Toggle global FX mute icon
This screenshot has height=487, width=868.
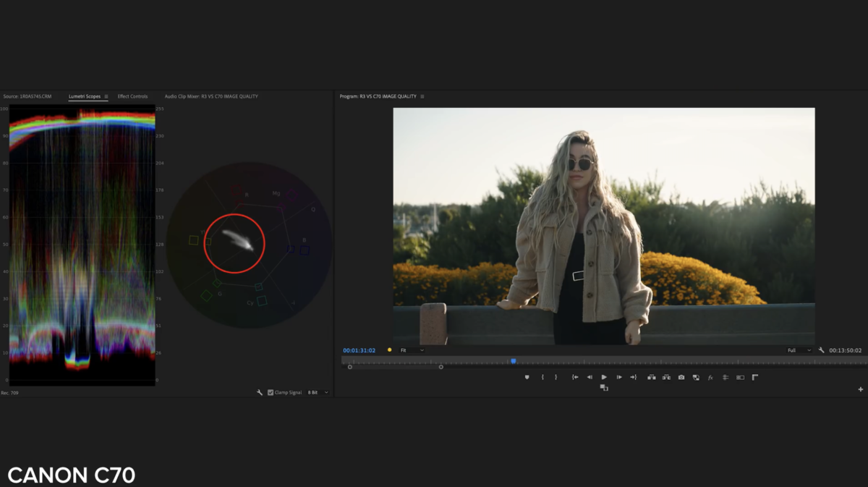click(710, 377)
